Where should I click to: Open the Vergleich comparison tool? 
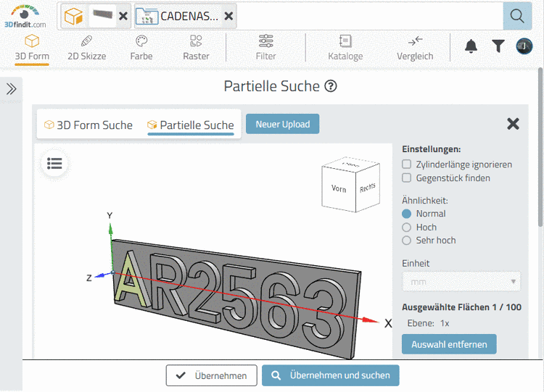415,48
